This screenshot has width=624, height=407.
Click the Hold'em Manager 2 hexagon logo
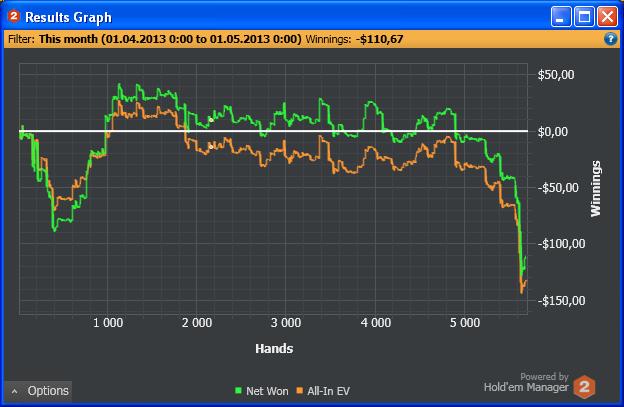click(x=584, y=387)
